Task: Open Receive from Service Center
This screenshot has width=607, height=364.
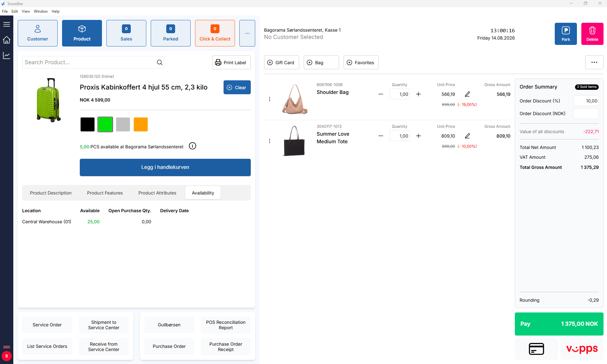Action: 104,347
